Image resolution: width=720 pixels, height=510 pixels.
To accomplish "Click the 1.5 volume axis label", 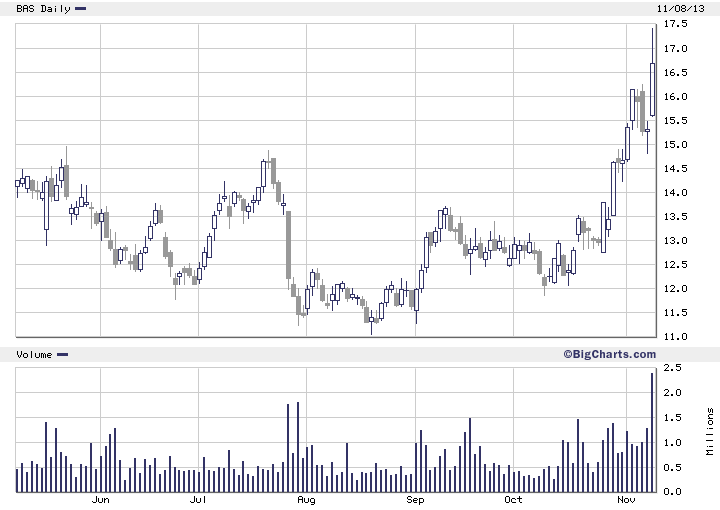I will (673, 418).
